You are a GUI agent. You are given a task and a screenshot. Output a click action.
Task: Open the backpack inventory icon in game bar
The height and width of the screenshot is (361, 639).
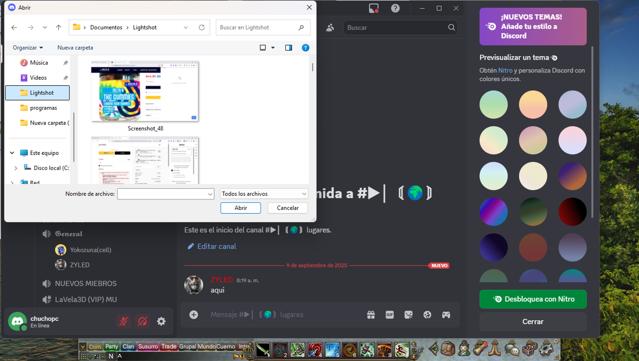pos(447,349)
